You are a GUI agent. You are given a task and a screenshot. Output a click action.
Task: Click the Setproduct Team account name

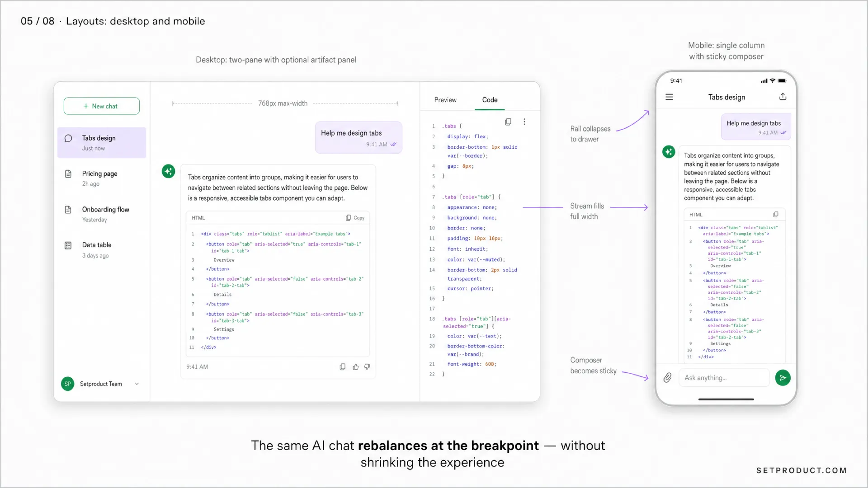pos(101,384)
